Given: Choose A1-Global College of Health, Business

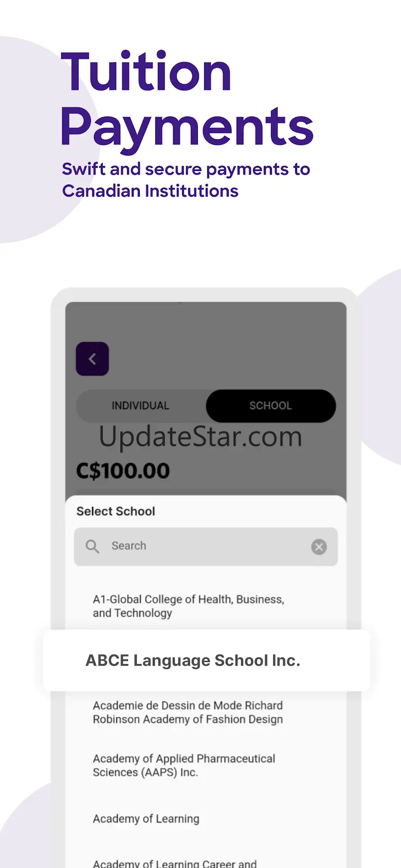Looking at the screenshot, I should (189, 606).
